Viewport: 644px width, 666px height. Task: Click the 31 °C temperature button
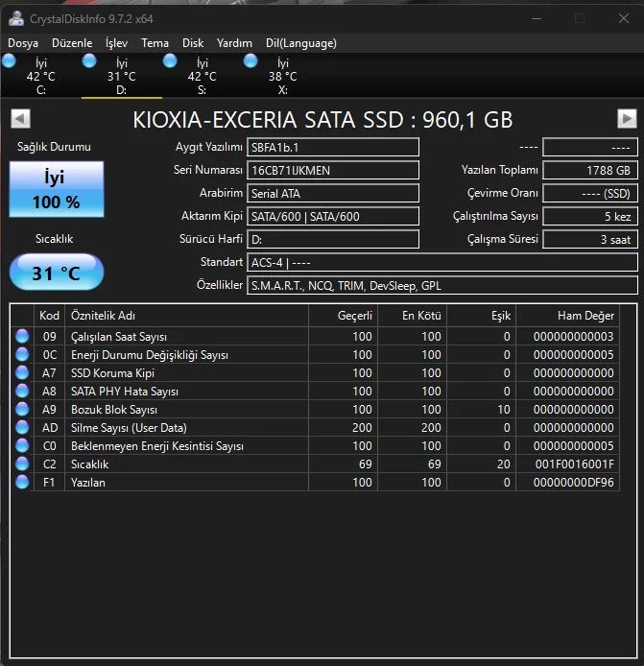click(x=57, y=273)
